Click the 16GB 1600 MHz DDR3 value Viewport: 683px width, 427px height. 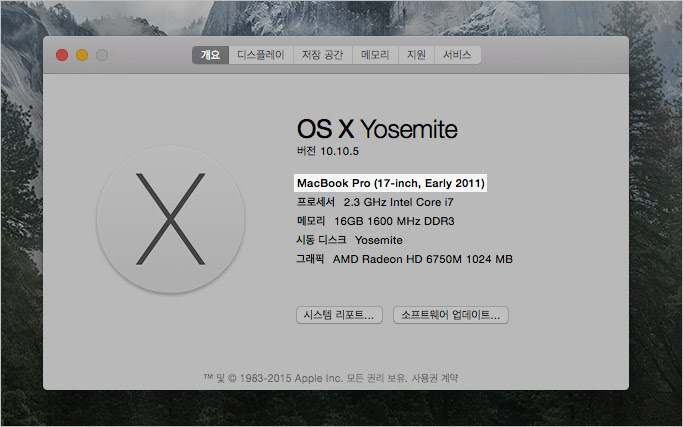(x=394, y=221)
